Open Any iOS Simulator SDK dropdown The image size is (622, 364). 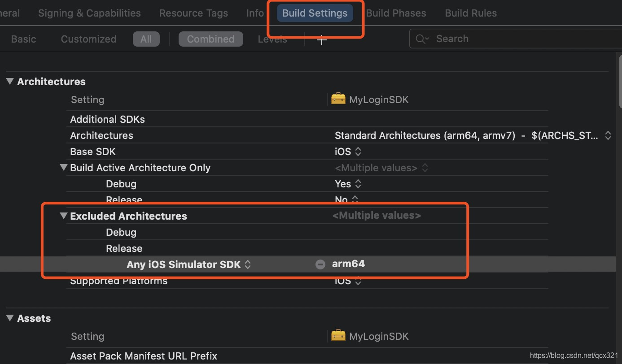click(x=247, y=264)
